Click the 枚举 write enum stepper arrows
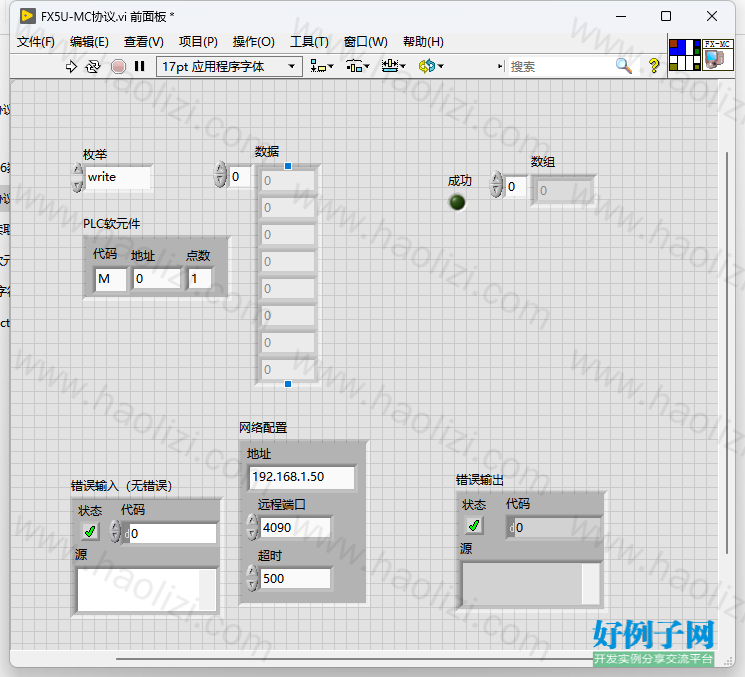Screen dimensions: 745x677 tap(77, 177)
